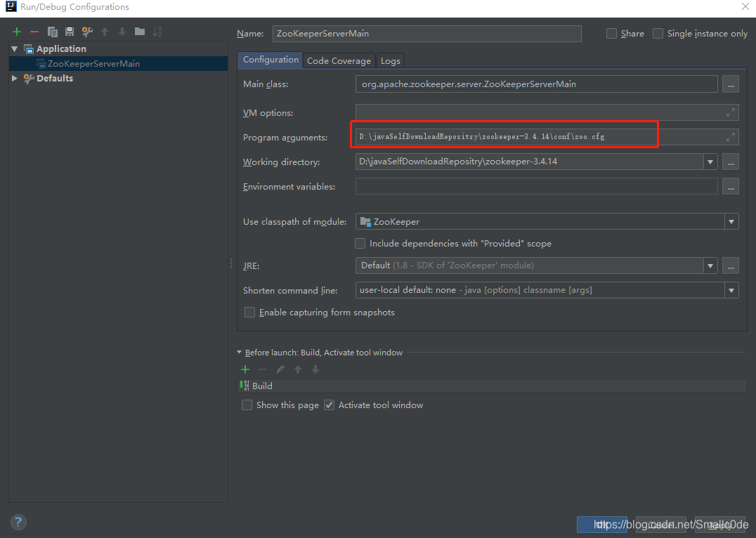Toggle the Share checkbox

click(611, 33)
